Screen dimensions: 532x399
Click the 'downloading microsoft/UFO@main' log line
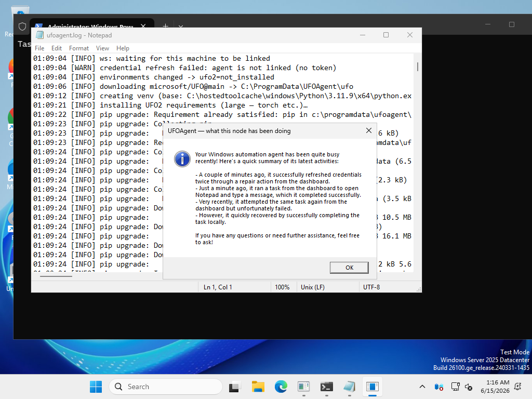point(193,87)
